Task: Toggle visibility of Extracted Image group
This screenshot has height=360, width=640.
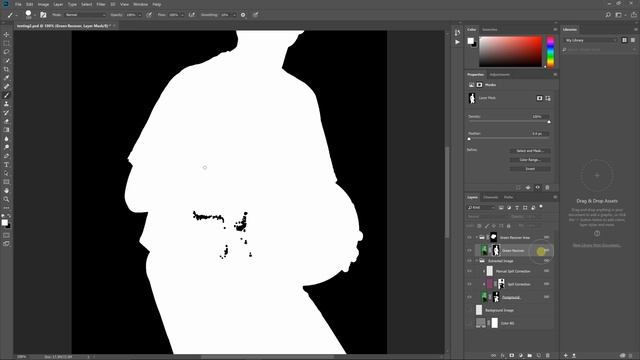Action: (x=469, y=260)
